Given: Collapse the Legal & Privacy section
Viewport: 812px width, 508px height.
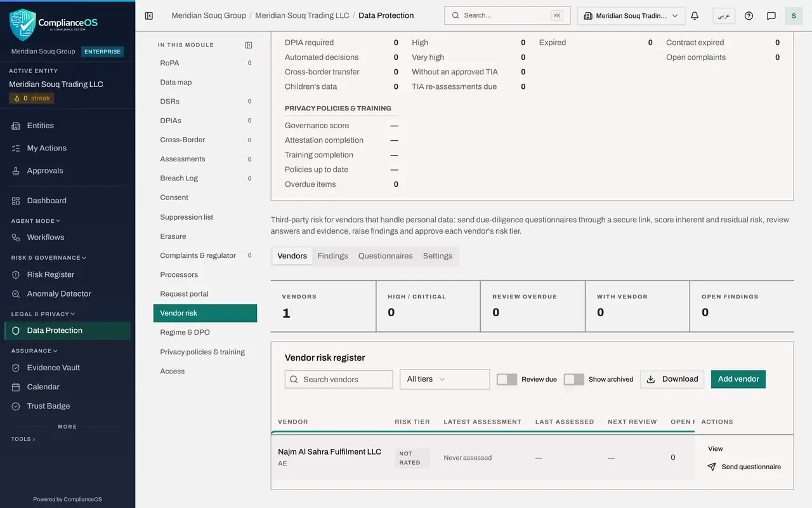Looking at the screenshot, I should coord(43,314).
